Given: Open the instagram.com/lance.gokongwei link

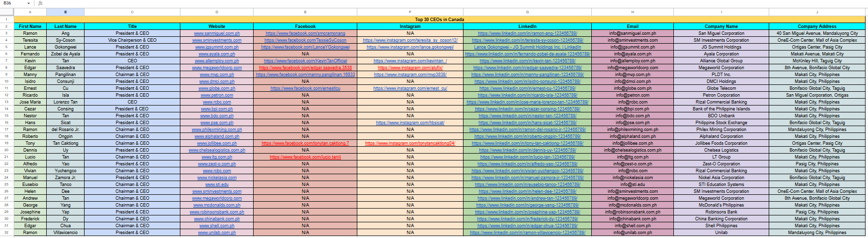Looking at the screenshot, I should point(410,47).
